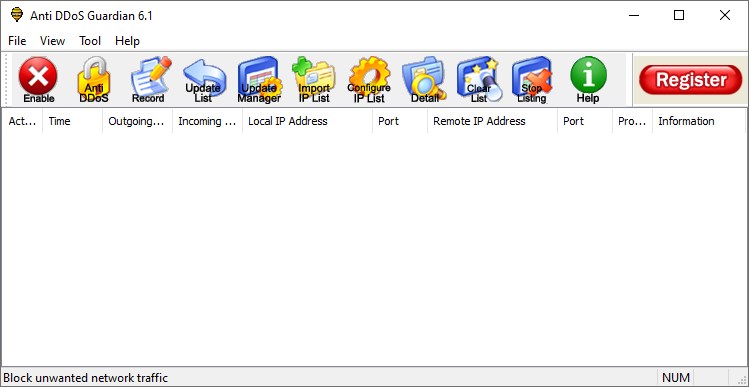Click the Information column header

coord(698,121)
